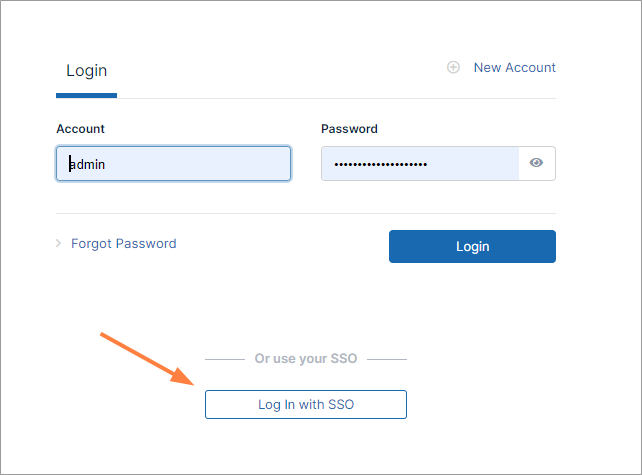
Task: Click the admin text in Account field
Action: pos(88,164)
